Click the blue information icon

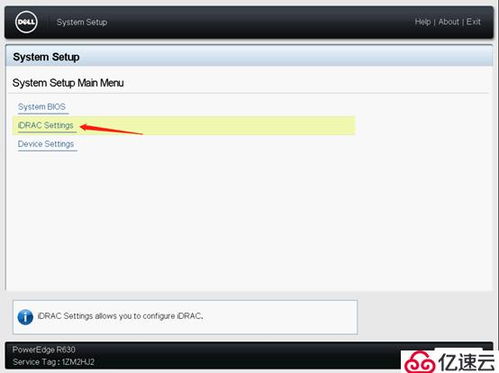coord(25,317)
